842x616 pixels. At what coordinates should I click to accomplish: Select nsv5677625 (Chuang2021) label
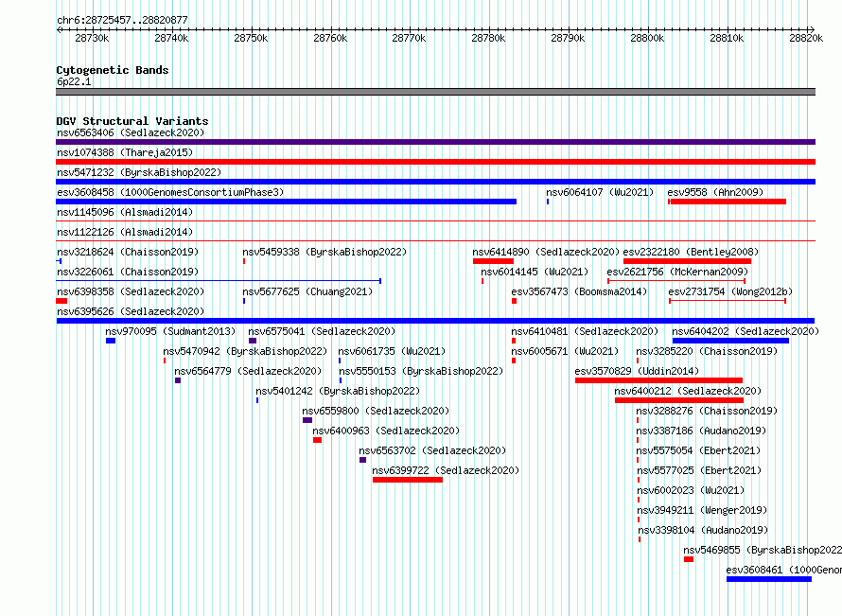click(307, 291)
